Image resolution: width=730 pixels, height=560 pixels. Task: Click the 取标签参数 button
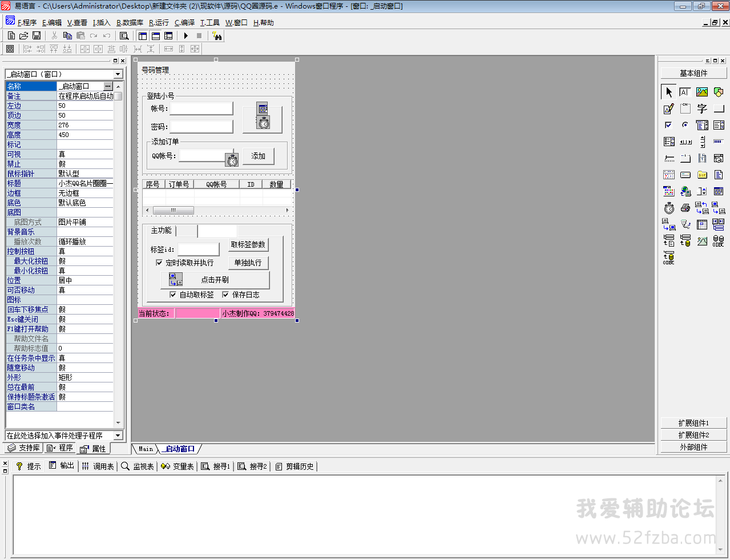click(248, 244)
